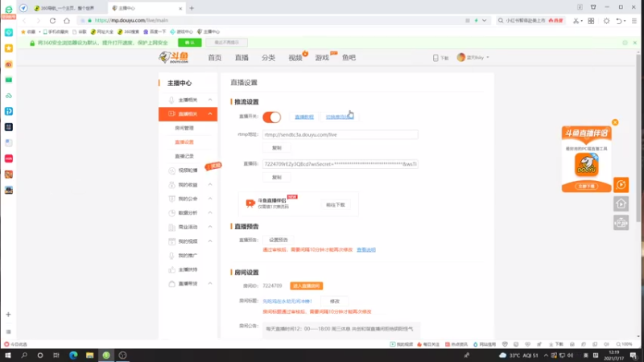This screenshot has height=362, width=644.
Task: Click the rtmp address input field
Action: pyautogui.click(x=340, y=134)
